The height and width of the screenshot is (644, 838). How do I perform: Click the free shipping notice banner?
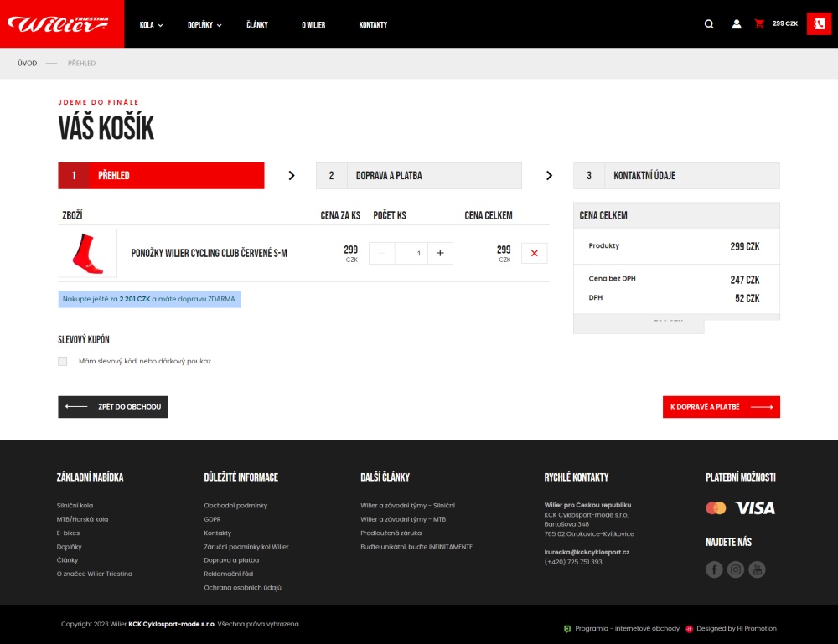[150, 300]
